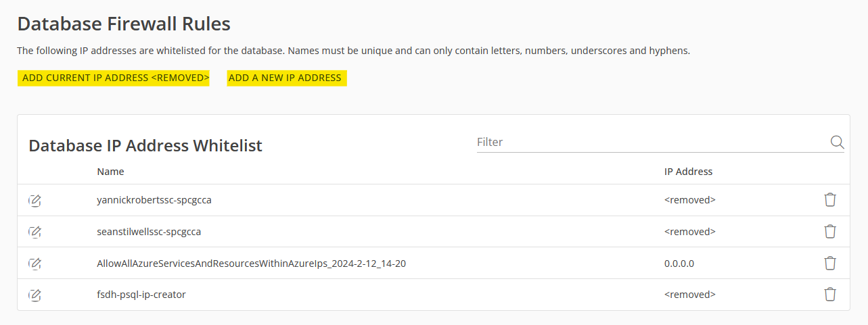Select the yannickrobertssc-spcgcca name cell
This screenshot has height=325, width=868.
point(159,200)
